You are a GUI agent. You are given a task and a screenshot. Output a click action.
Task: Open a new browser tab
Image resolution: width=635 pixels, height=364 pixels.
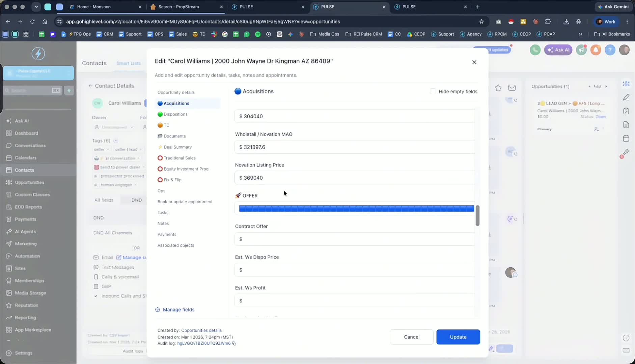tap(477, 7)
